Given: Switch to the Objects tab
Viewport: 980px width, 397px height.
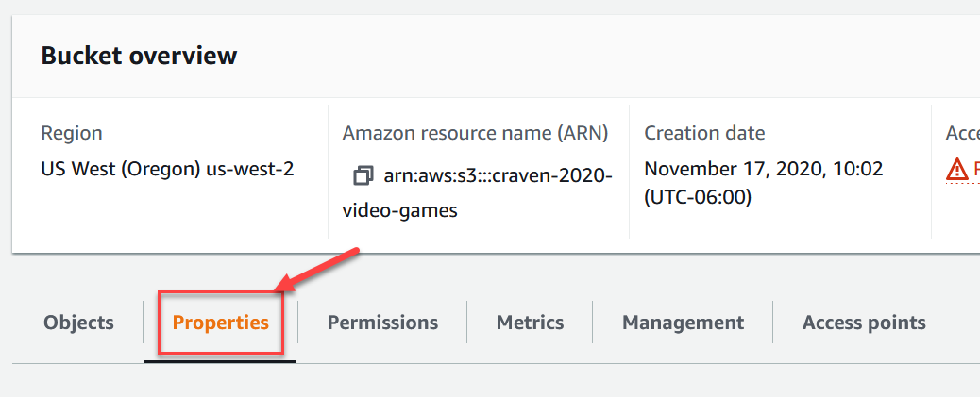Looking at the screenshot, I should 78,323.
